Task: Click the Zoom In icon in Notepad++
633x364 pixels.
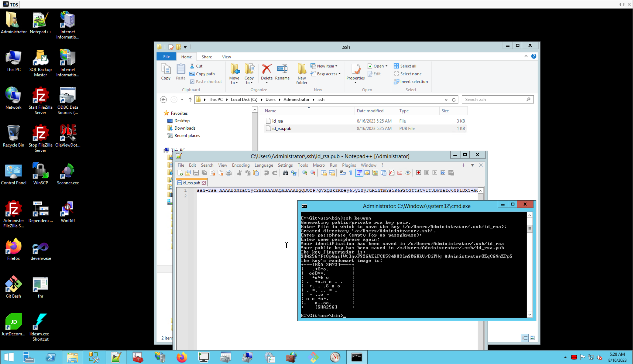Action: click(305, 173)
